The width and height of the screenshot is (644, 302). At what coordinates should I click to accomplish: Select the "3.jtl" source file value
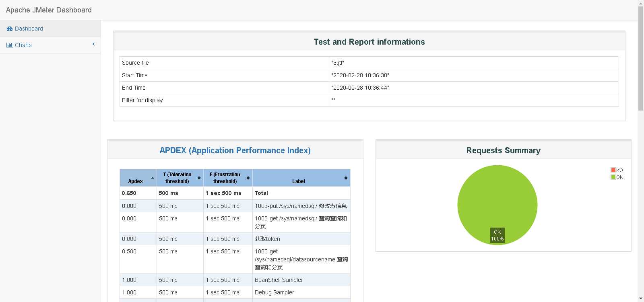click(337, 63)
